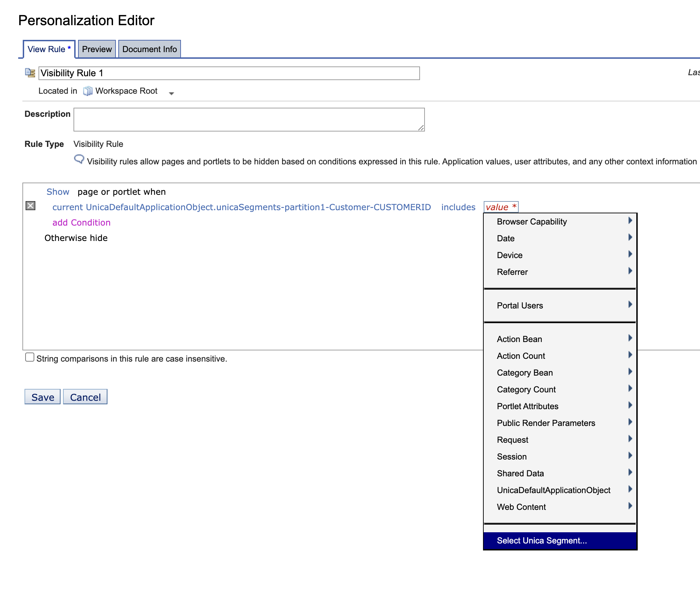
Task: Click the add Condition link
Action: [81, 222]
